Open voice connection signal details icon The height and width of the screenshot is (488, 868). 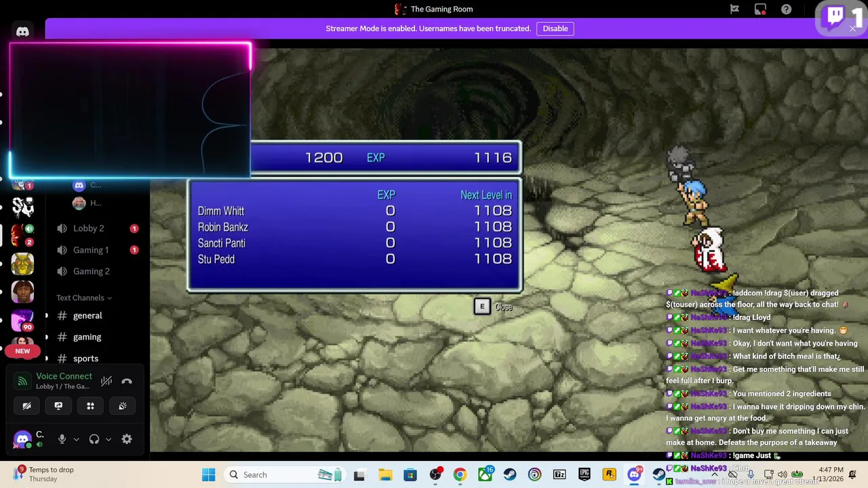[x=22, y=381]
